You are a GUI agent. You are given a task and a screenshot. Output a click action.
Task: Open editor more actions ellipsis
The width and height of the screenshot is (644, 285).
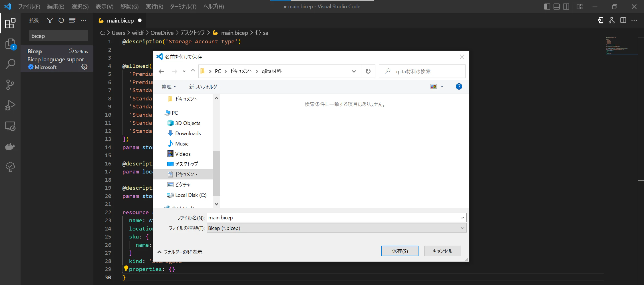point(634,20)
